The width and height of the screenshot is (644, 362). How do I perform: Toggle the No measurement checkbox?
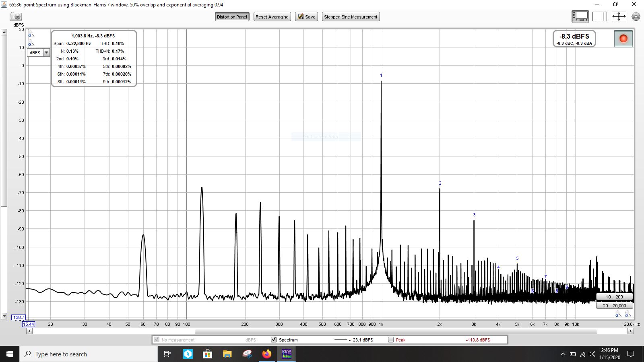click(157, 339)
